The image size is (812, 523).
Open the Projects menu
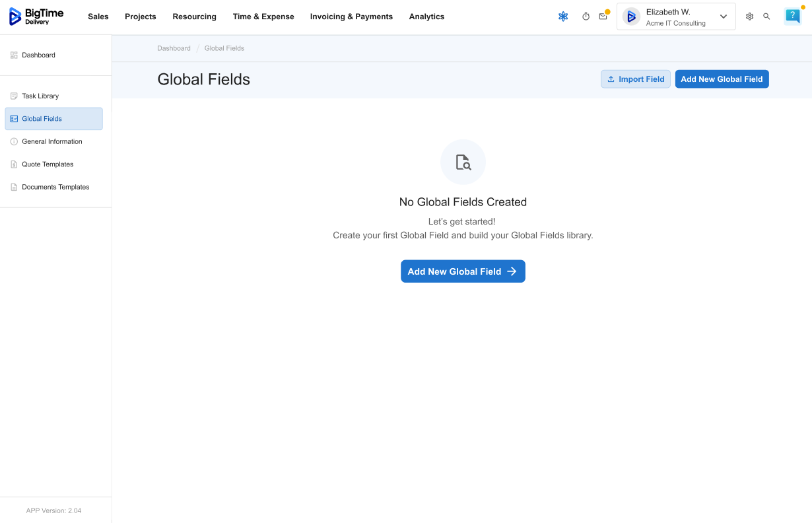point(141,17)
